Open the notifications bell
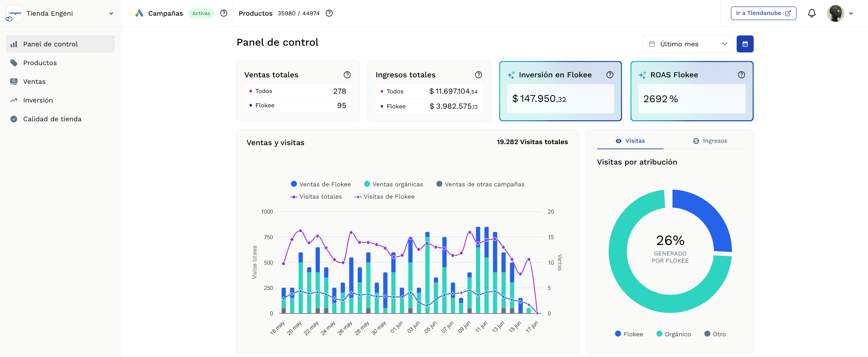Screen dimensions: 868x357 click(812, 13)
